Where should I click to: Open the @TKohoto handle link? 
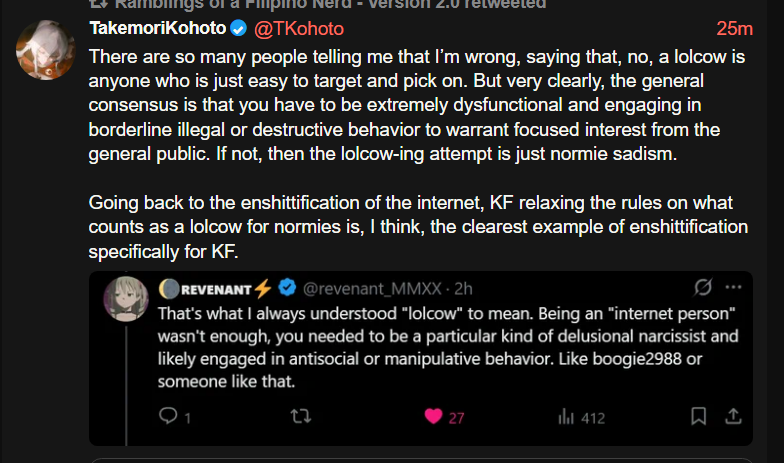[x=299, y=28]
